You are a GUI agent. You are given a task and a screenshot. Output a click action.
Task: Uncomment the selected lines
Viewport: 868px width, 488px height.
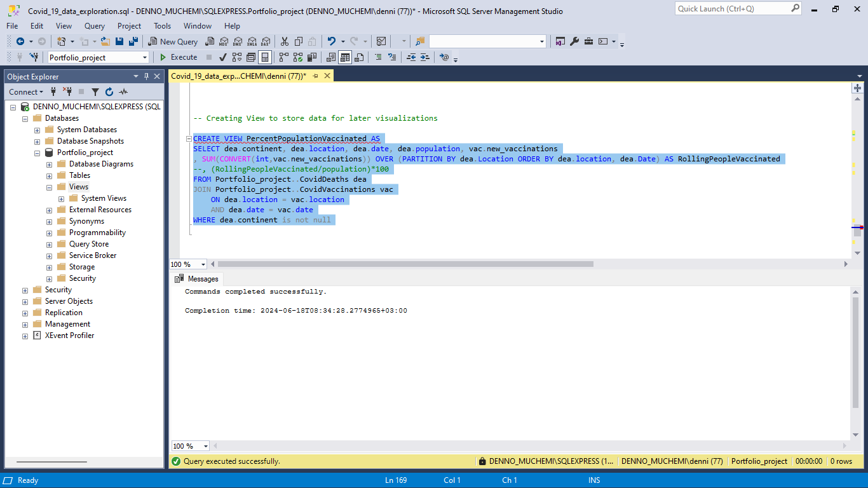tap(392, 57)
